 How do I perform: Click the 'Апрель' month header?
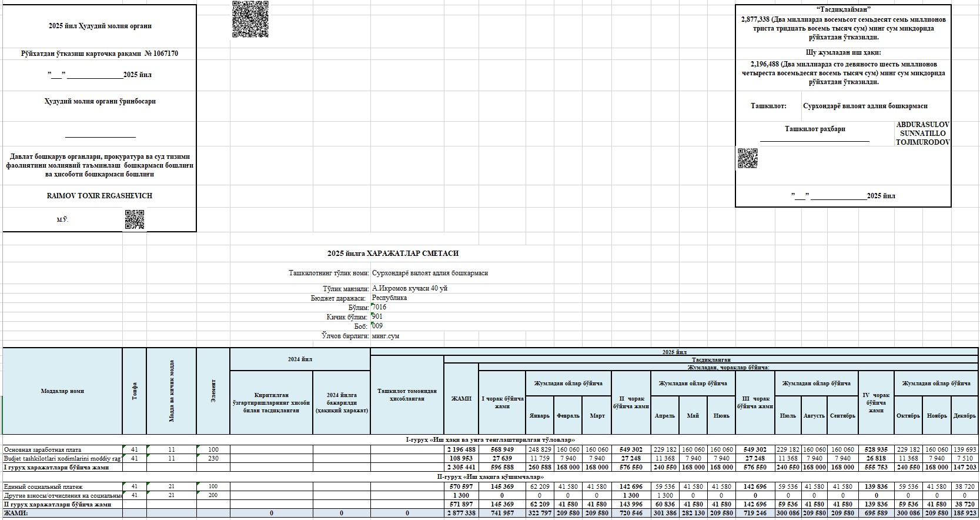point(664,415)
